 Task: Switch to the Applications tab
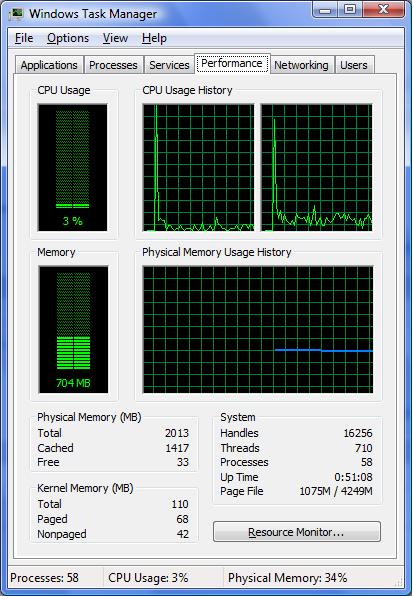click(x=49, y=65)
